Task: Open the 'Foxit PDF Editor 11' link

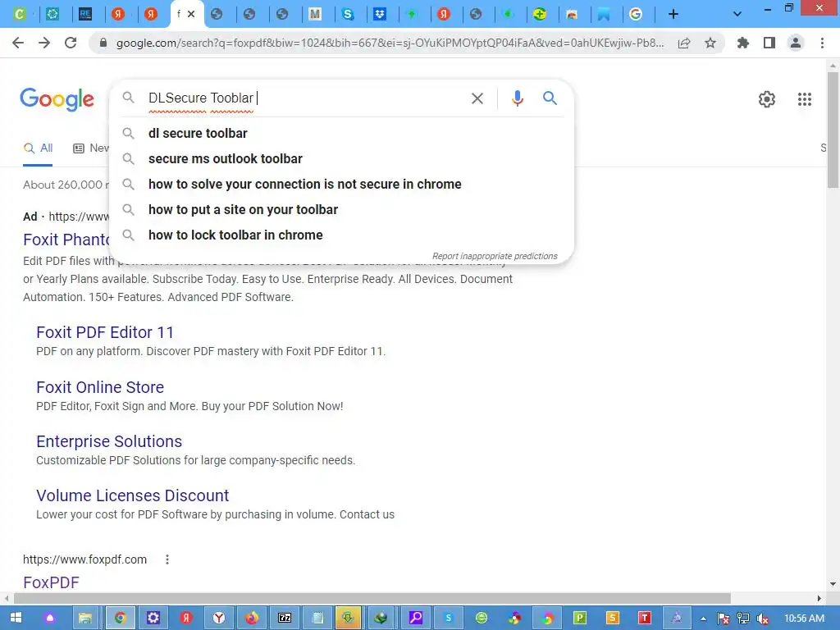Action: [x=105, y=332]
